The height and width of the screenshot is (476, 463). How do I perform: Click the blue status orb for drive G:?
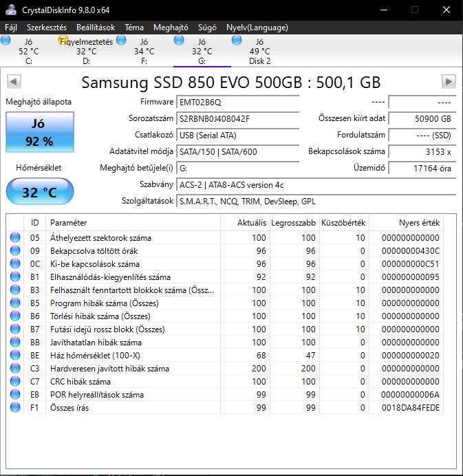tap(179, 41)
